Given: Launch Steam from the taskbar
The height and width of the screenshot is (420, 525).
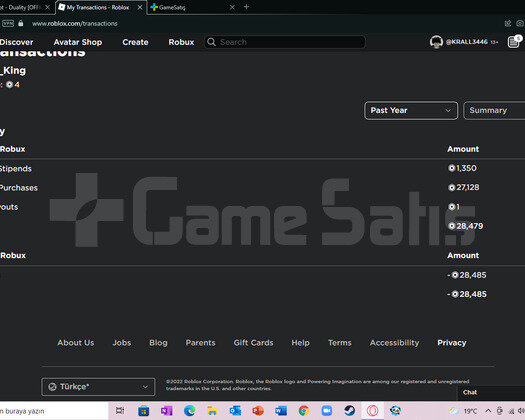Looking at the screenshot, I should coord(350,411).
